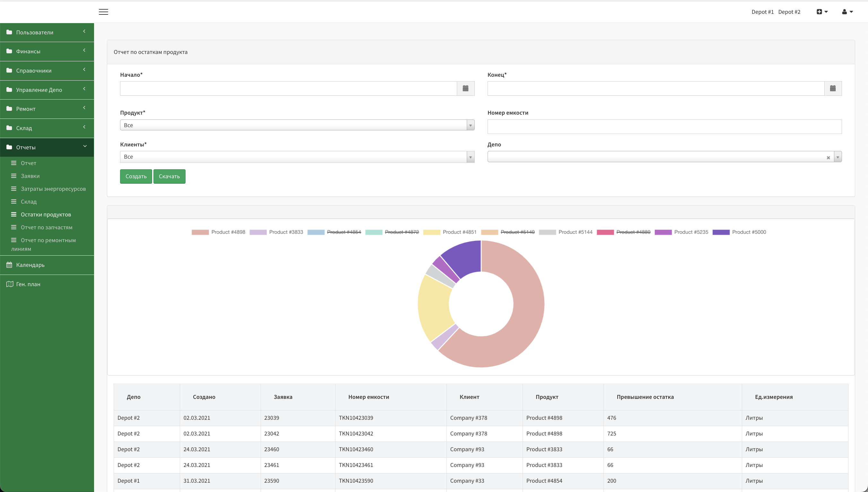Toggle sidebar with hamburger menu icon
Screen dimensions: 868x492
coord(103,12)
